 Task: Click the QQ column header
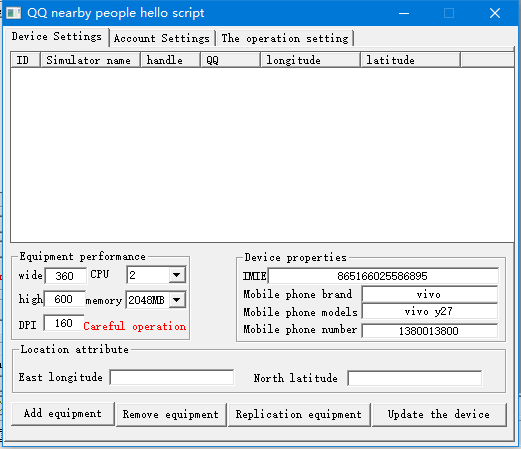(x=231, y=60)
